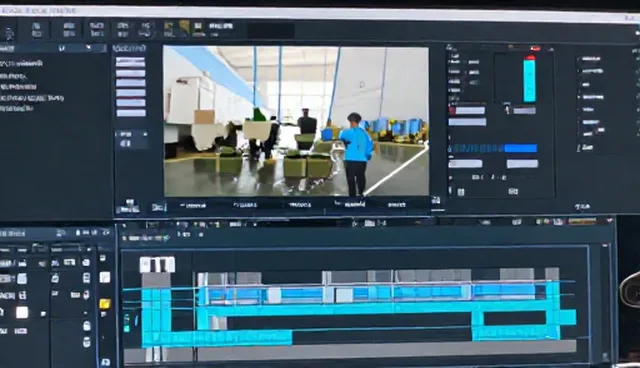Click the tall cyan level meter in the right panel
The image size is (640, 368).
click(x=529, y=80)
